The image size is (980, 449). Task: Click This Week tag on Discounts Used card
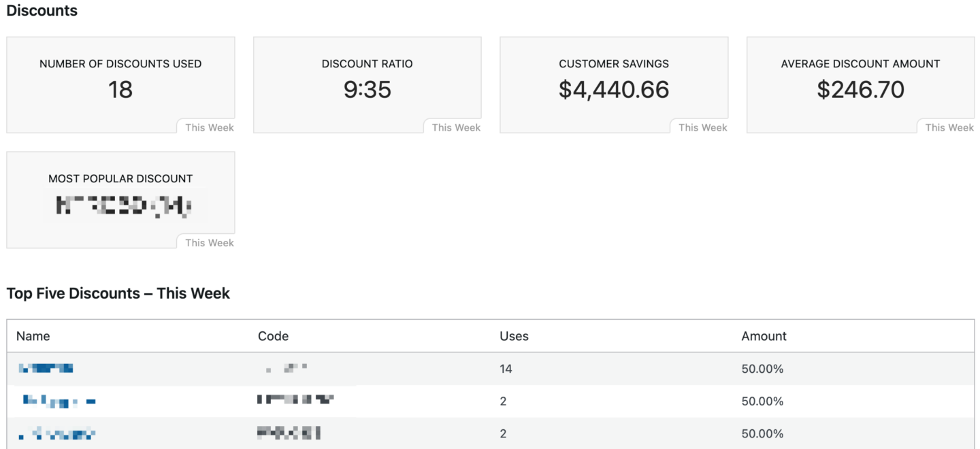tap(208, 127)
